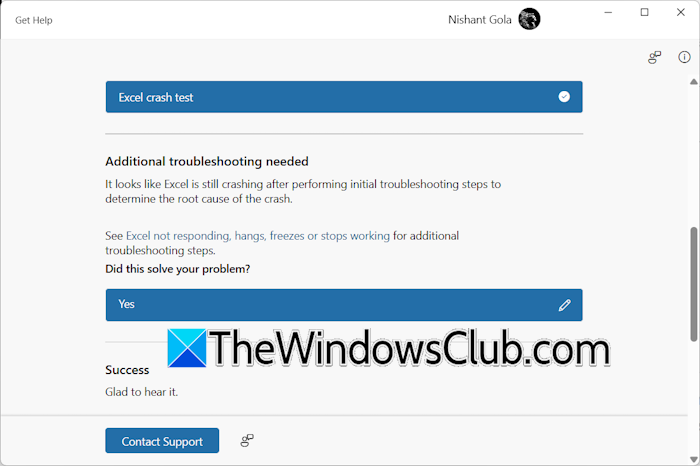Viewport: 700px width, 466px height.
Task: Minimize the Get Help window
Action: click(x=608, y=12)
